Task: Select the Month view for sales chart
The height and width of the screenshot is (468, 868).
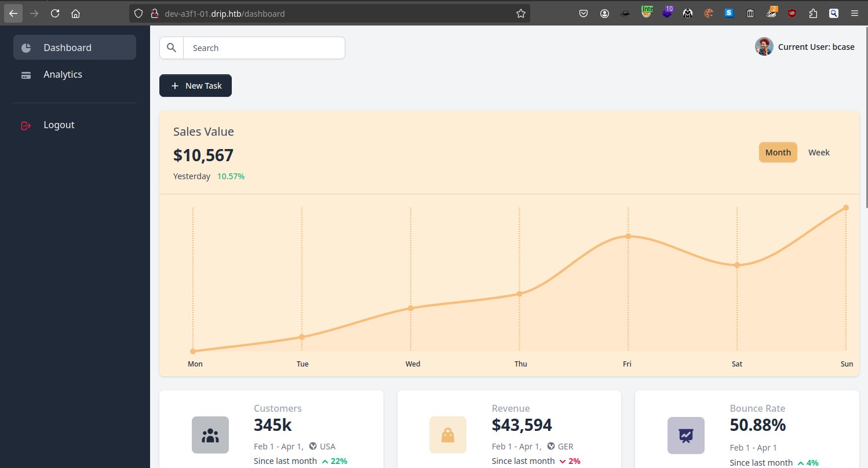Action: coord(778,153)
